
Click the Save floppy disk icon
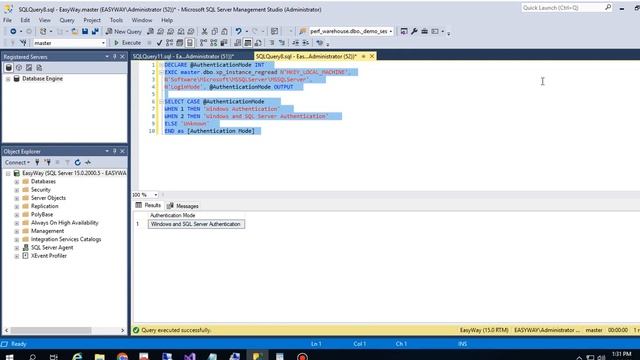tap(85, 31)
